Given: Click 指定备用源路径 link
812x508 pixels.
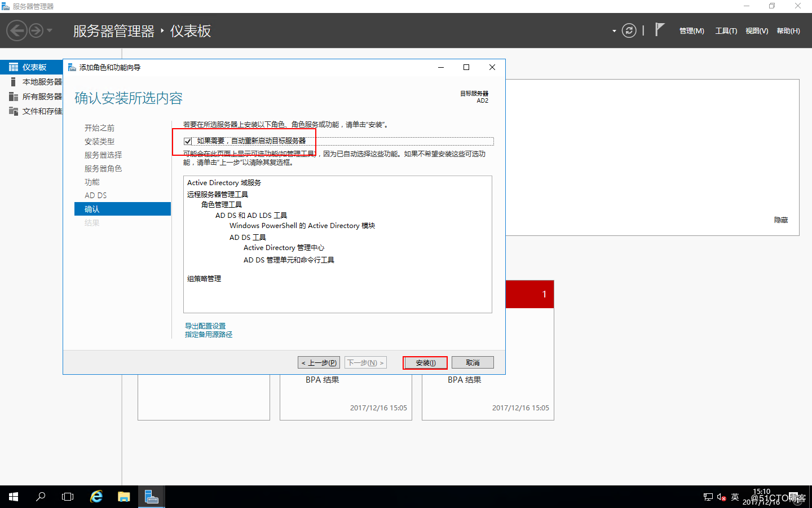Looking at the screenshot, I should click(209, 335).
